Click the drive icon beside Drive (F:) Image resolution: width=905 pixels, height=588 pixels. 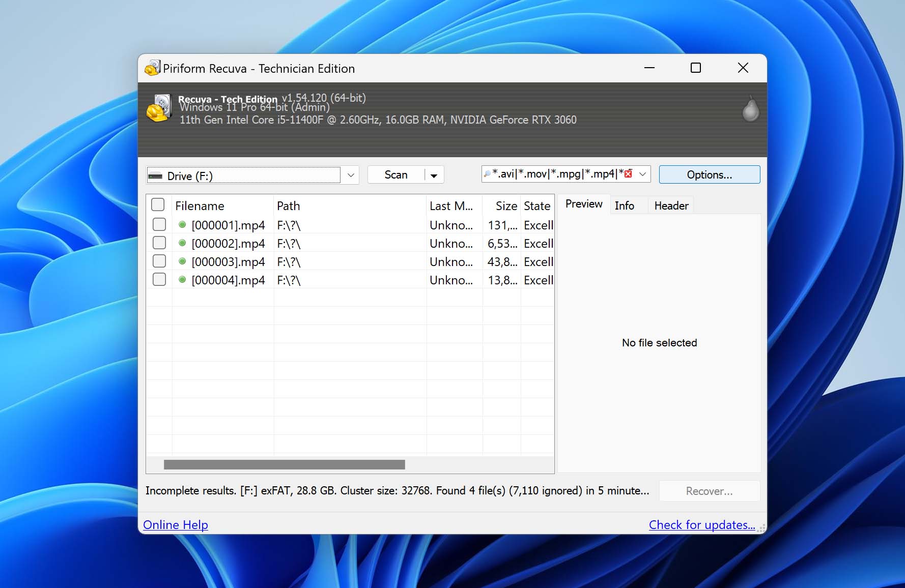tap(155, 176)
